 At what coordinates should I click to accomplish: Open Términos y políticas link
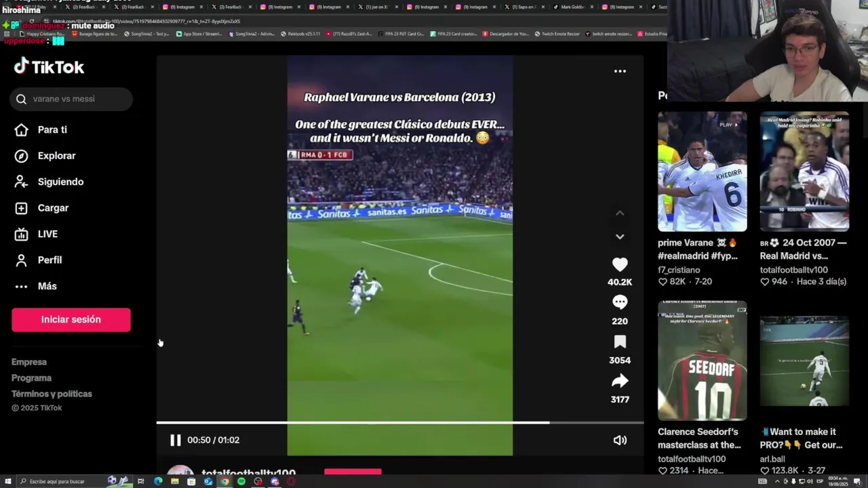coord(52,394)
